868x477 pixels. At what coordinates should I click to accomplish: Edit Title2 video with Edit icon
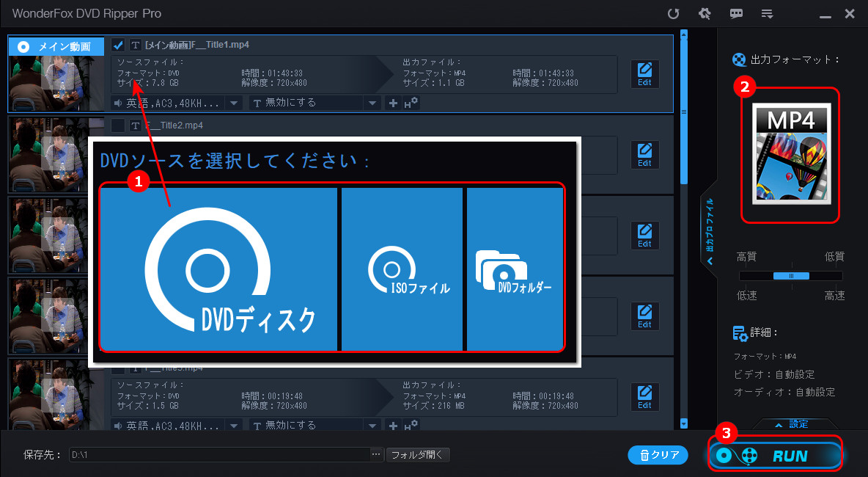tap(644, 155)
